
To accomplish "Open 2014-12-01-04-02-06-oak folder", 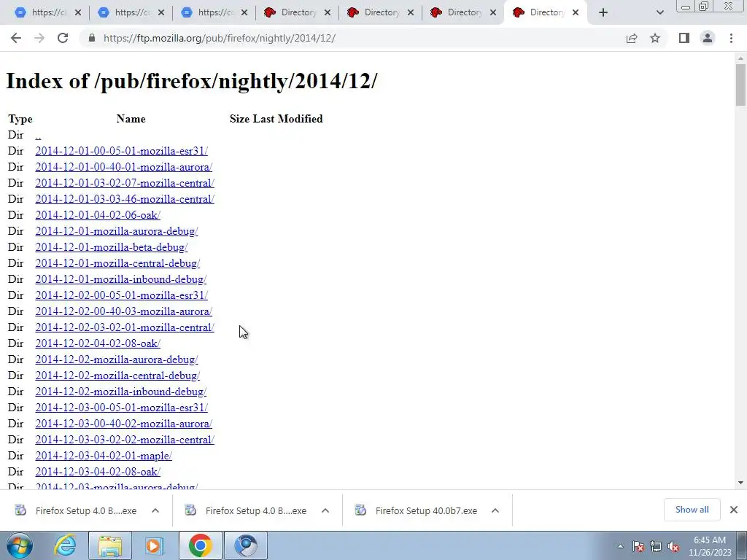I will point(98,215).
